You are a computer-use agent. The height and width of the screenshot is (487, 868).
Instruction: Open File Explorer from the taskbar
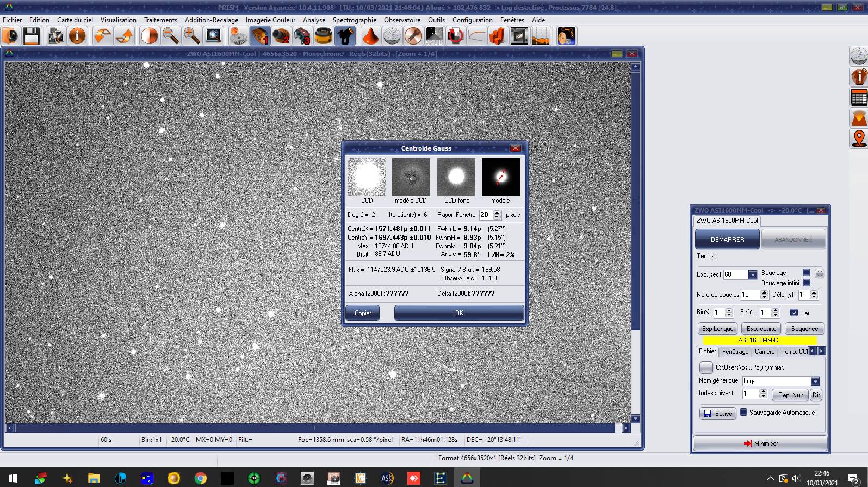[94, 478]
